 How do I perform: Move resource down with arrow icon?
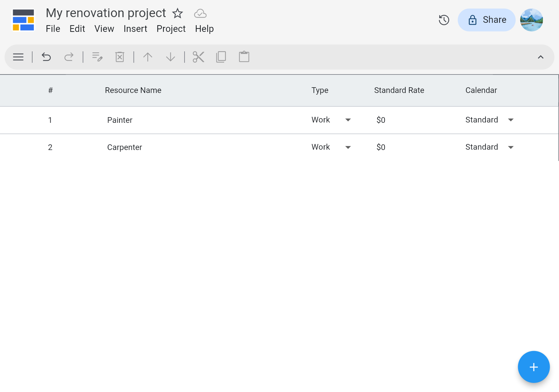click(x=170, y=57)
